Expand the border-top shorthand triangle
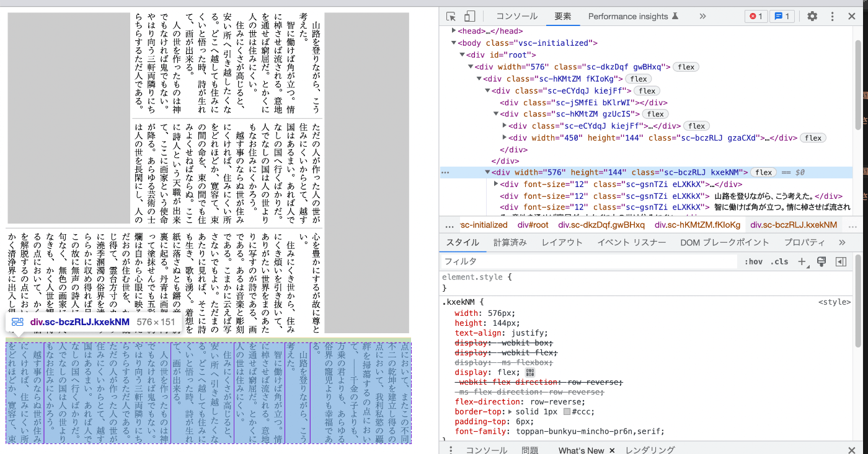 [510, 411]
